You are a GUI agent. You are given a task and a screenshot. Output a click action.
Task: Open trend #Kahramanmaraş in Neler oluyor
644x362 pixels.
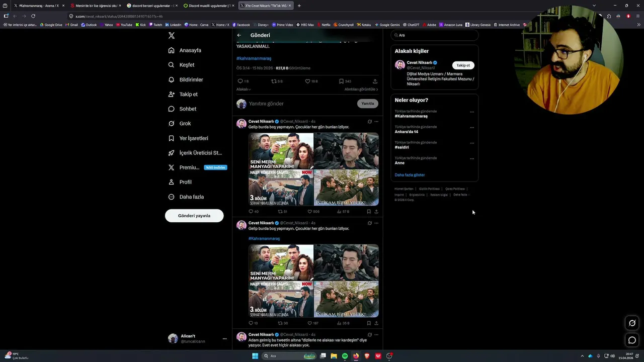[411, 116]
